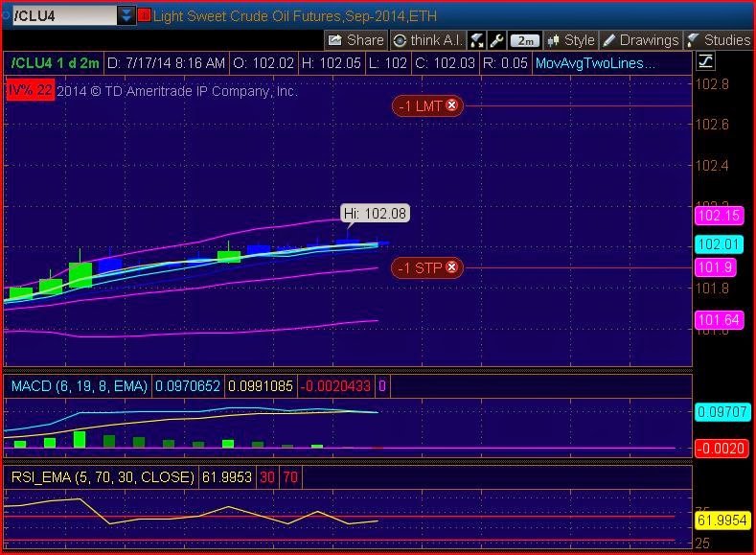Open the Style menu
This screenshot has height=555, width=756.
[571, 40]
